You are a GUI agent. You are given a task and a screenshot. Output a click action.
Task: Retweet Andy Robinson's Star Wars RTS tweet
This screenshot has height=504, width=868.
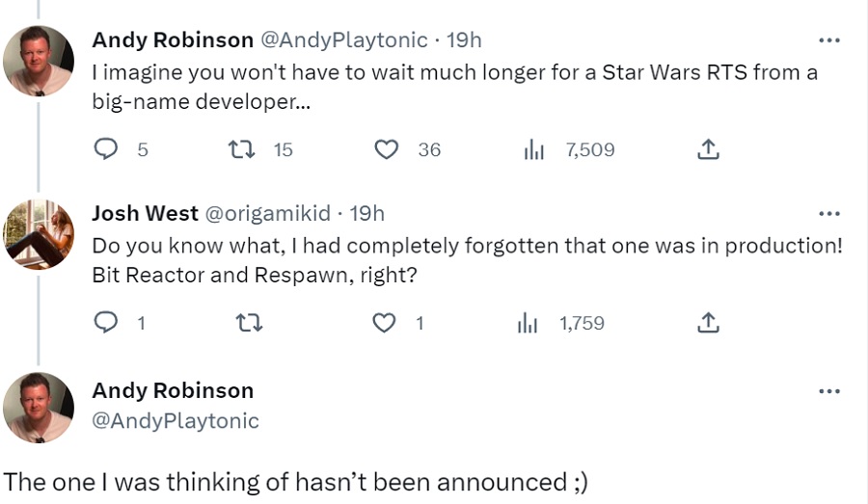pyautogui.click(x=240, y=149)
